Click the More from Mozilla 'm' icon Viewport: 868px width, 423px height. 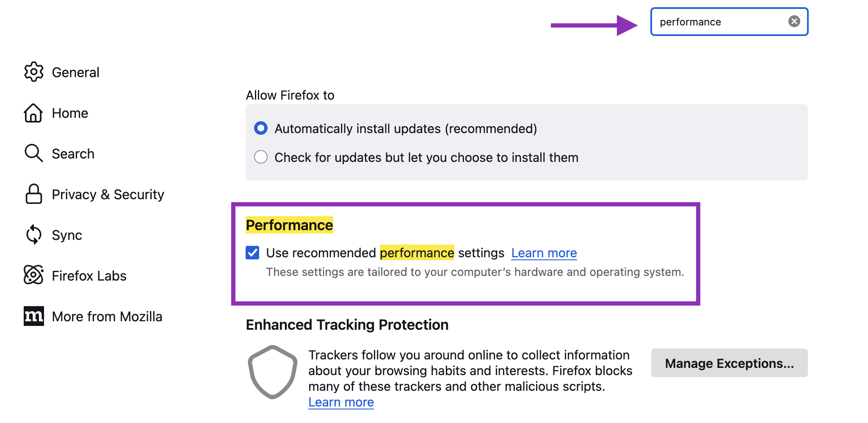point(34,316)
